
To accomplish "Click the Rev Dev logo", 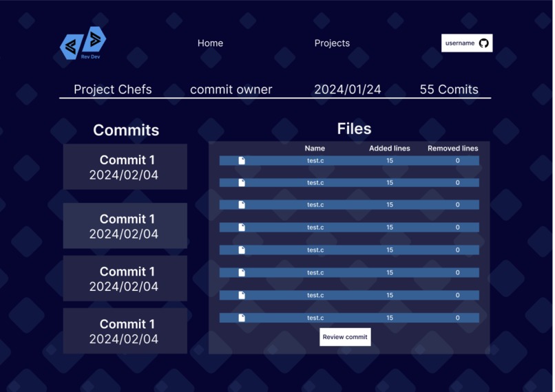I will (83, 43).
